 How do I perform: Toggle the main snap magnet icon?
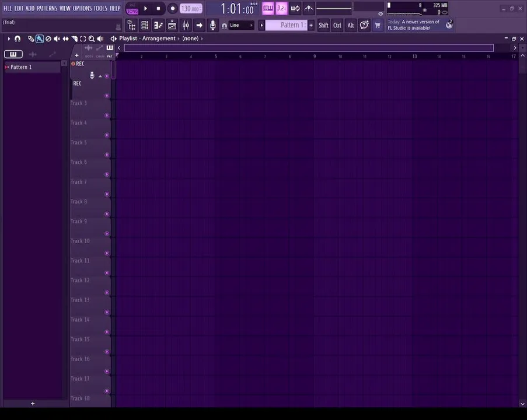point(224,26)
